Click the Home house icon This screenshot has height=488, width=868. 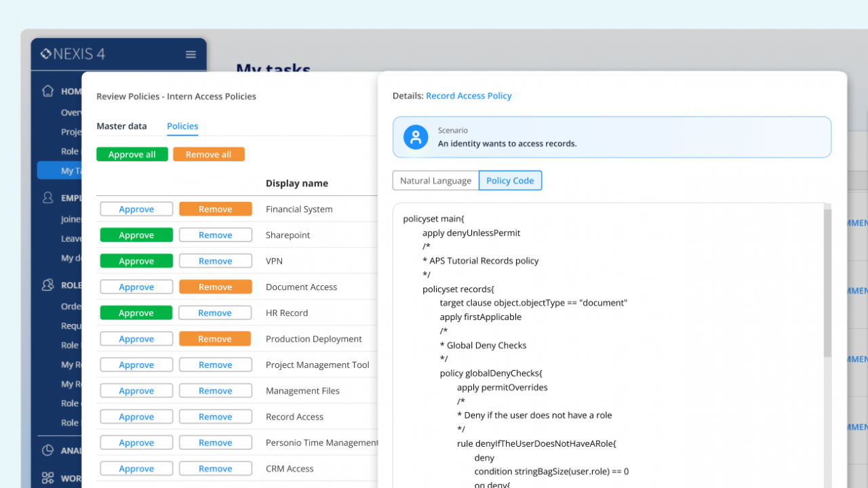coord(47,91)
